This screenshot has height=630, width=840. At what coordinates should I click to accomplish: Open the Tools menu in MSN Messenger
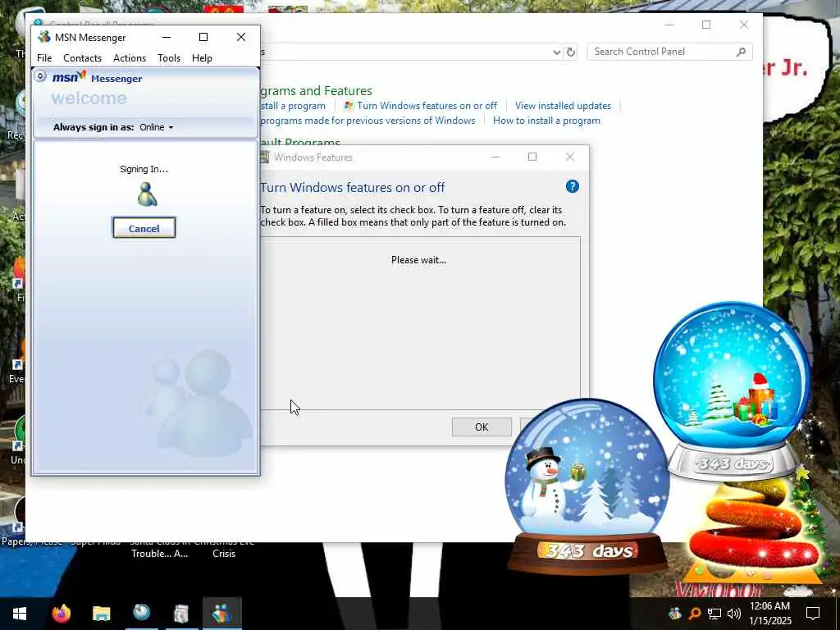coord(169,58)
